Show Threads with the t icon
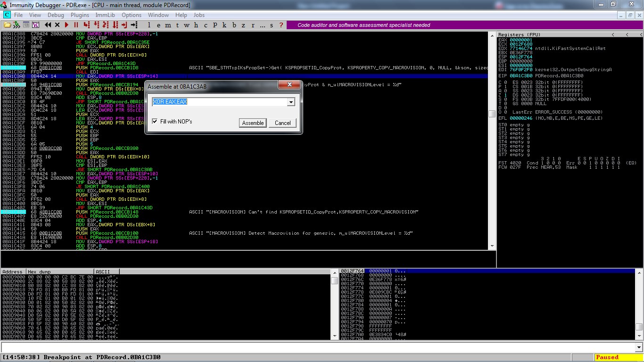 pyautogui.click(x=178, y=25)
